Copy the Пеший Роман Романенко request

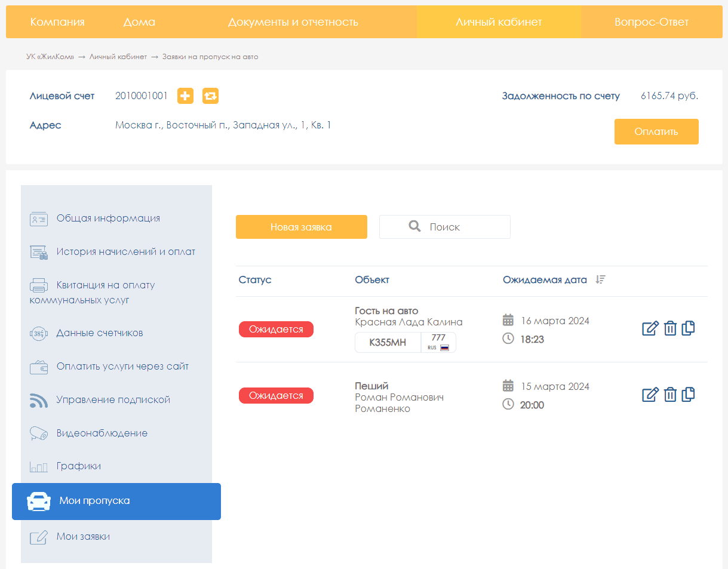[x=688, y=394]
